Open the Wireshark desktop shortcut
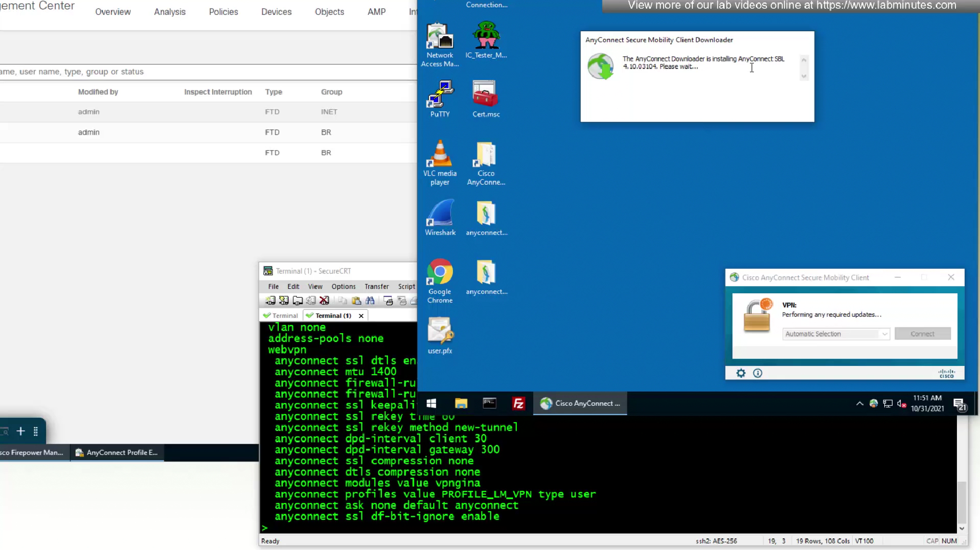 [440, 218]
